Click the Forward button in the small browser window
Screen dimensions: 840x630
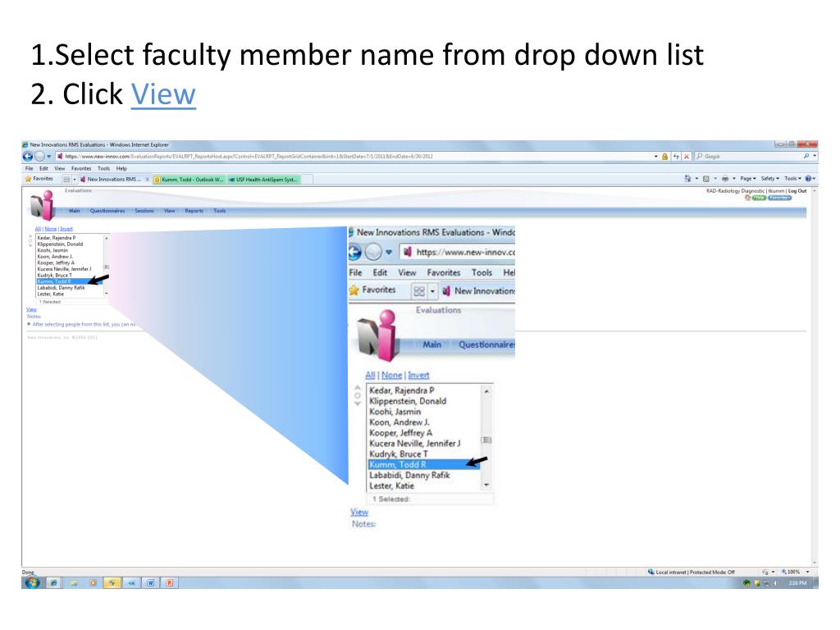(39, 157)
